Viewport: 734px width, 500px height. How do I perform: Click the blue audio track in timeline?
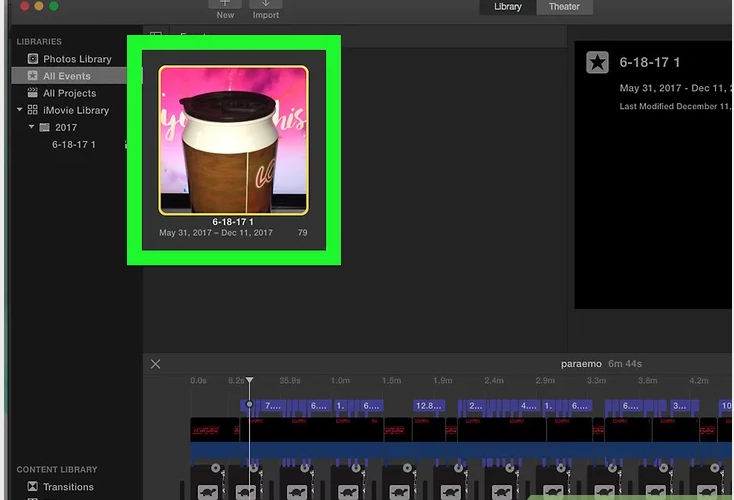pyautogui.click(x=461, y=450)
